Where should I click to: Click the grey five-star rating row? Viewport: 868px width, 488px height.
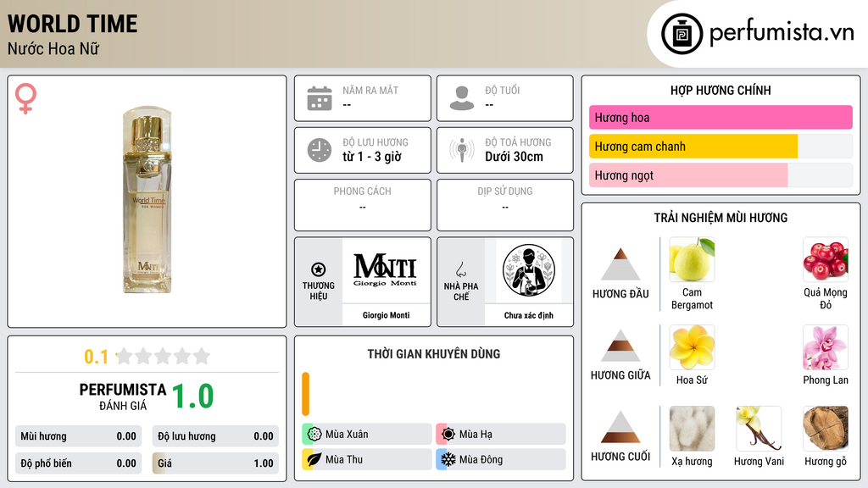coord(164,356)
